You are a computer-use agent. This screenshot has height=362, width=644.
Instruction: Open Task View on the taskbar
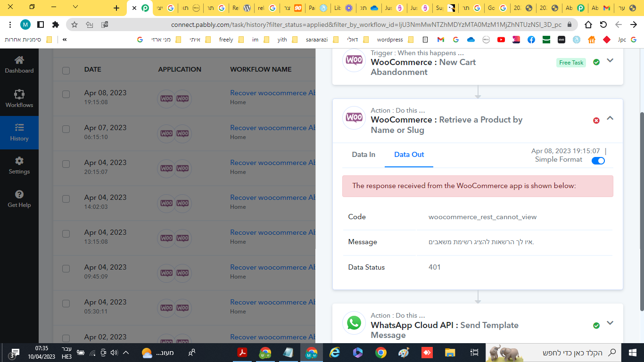[474, 352]
